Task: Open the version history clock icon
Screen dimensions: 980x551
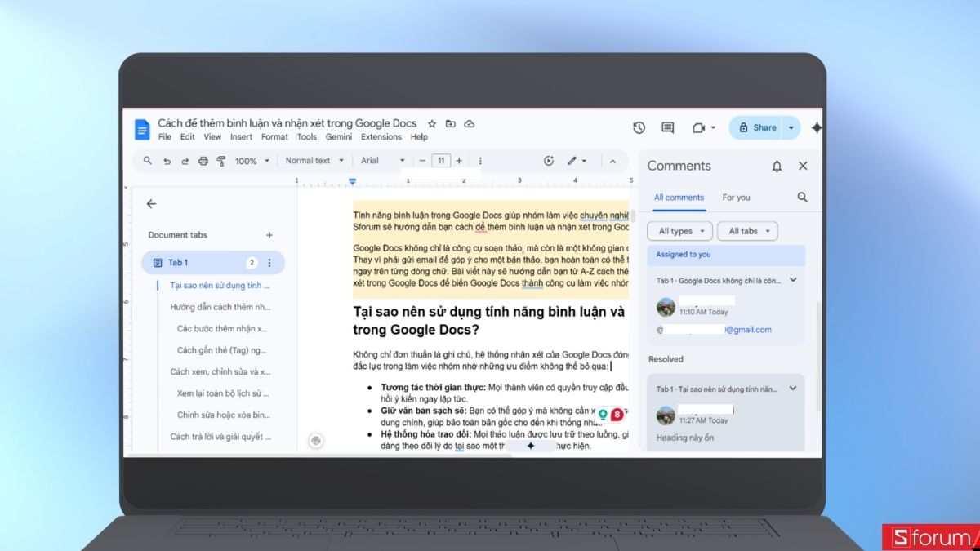Action: coord(639,128)
